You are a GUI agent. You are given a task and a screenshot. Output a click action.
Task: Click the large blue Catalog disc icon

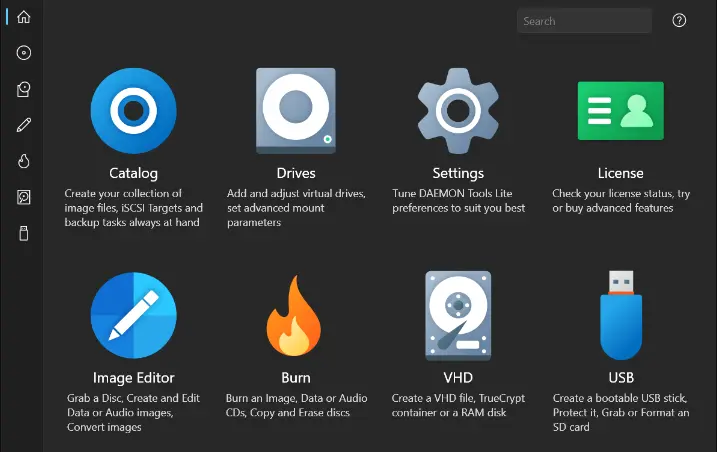(134, 111)
